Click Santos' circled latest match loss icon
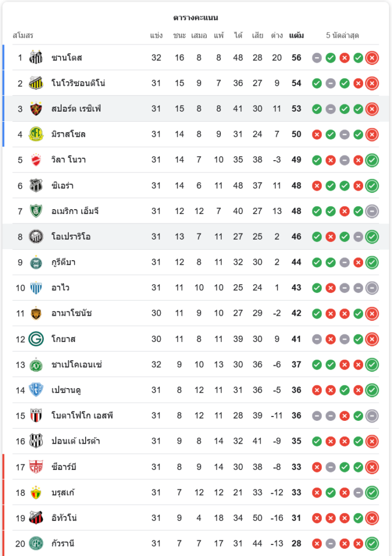Viewport: 392px width, 556px height. (372, 57)
